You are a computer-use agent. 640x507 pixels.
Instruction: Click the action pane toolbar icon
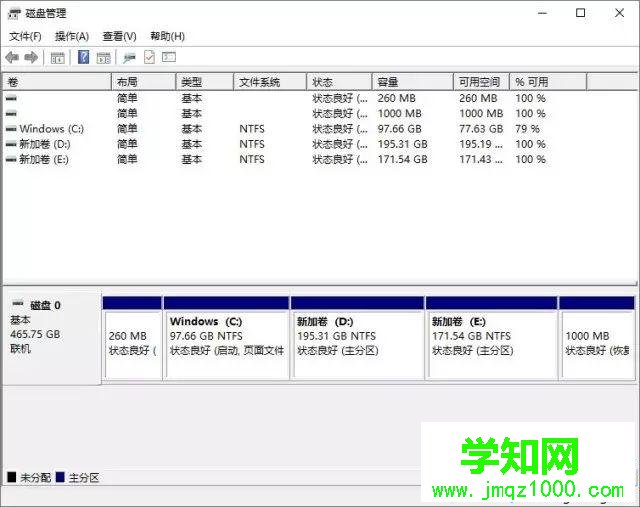(x=104, y=58)
